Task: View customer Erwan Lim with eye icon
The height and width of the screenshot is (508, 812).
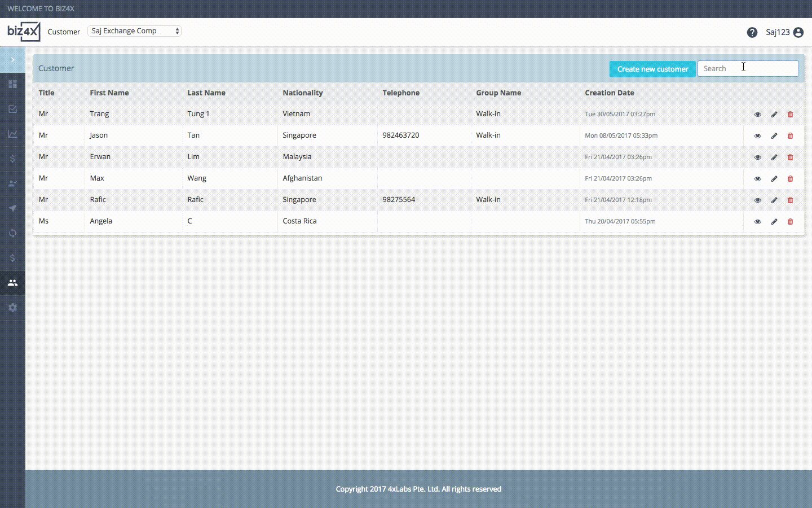Action: pos(758,157)
